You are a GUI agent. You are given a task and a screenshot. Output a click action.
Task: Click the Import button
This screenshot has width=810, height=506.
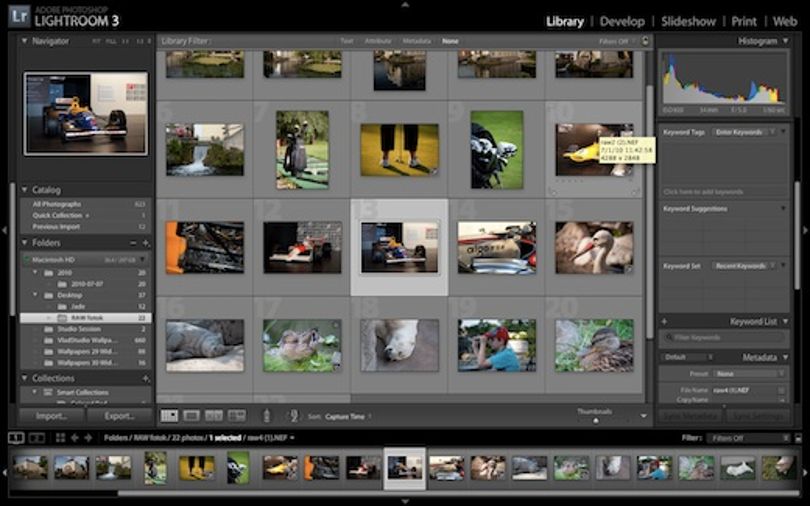tap(51, 416)
